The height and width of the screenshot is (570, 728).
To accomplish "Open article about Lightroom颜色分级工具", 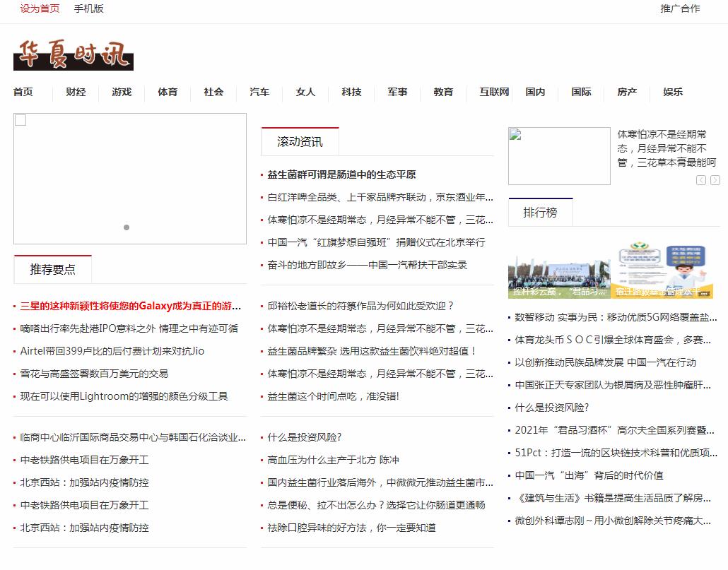I will (124, 396).
